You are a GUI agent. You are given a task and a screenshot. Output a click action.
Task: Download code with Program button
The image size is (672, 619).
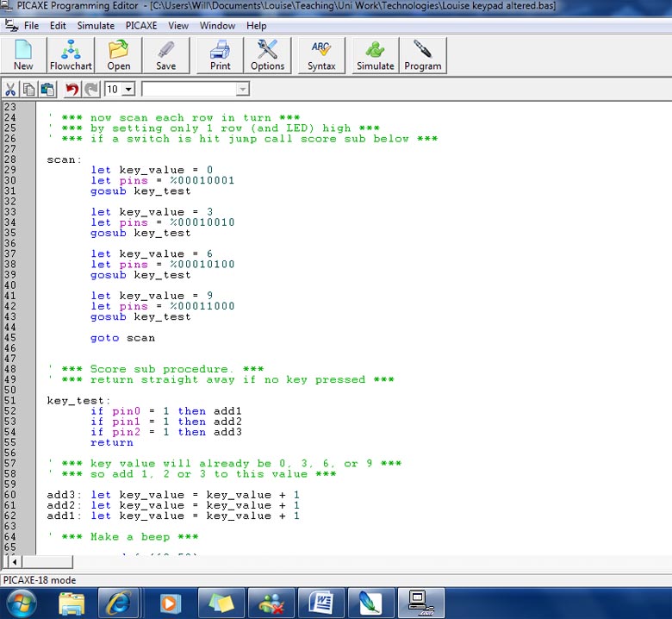click(422, 55)
